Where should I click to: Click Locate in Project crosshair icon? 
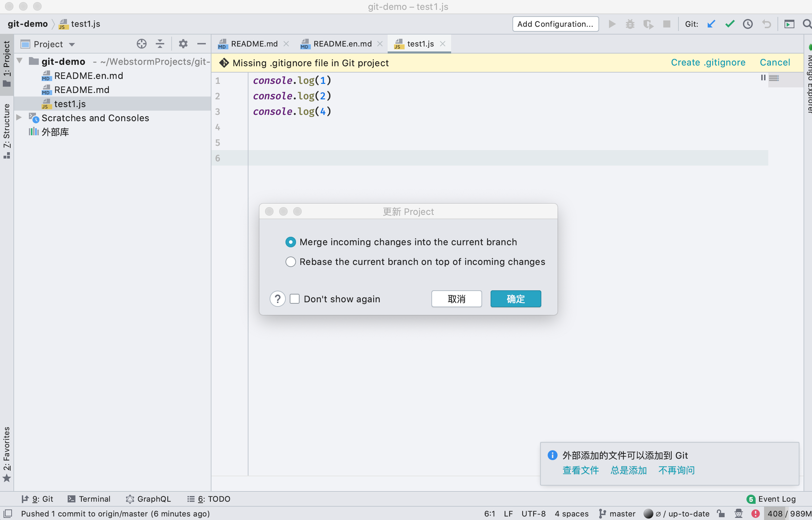point(142,44)
